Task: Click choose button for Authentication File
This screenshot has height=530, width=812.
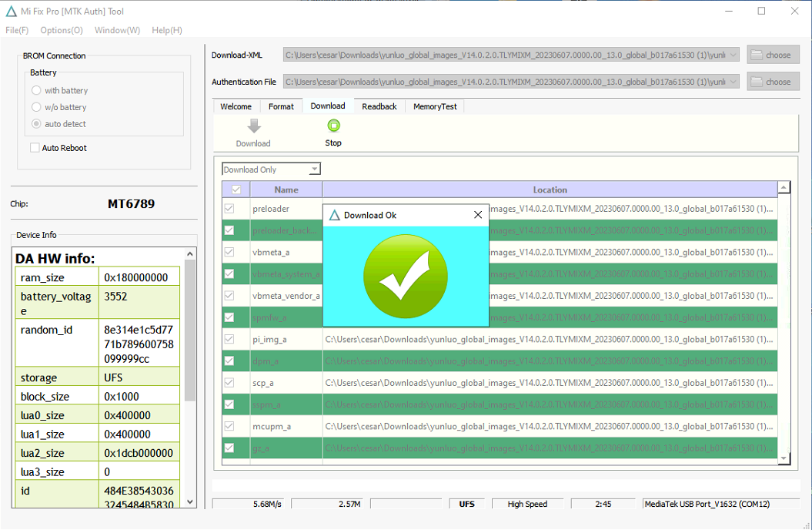Action: (x=774, y=82)
